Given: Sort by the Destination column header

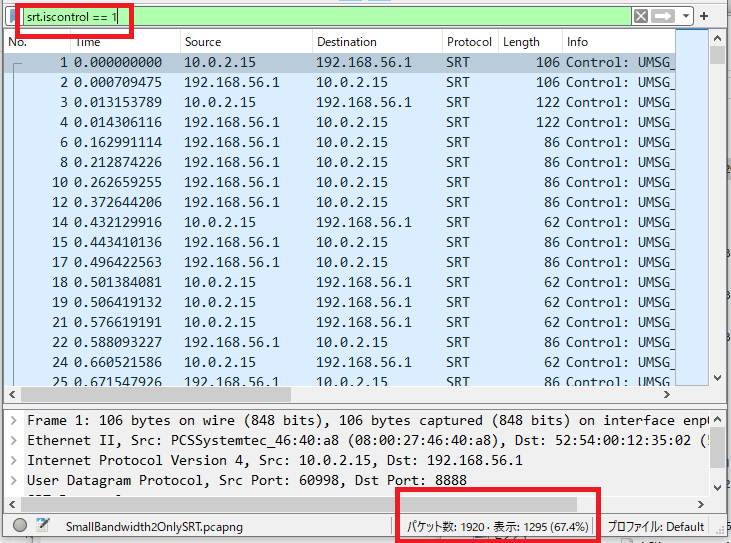Looking at the screenshot, I should (x=377, y=42).
